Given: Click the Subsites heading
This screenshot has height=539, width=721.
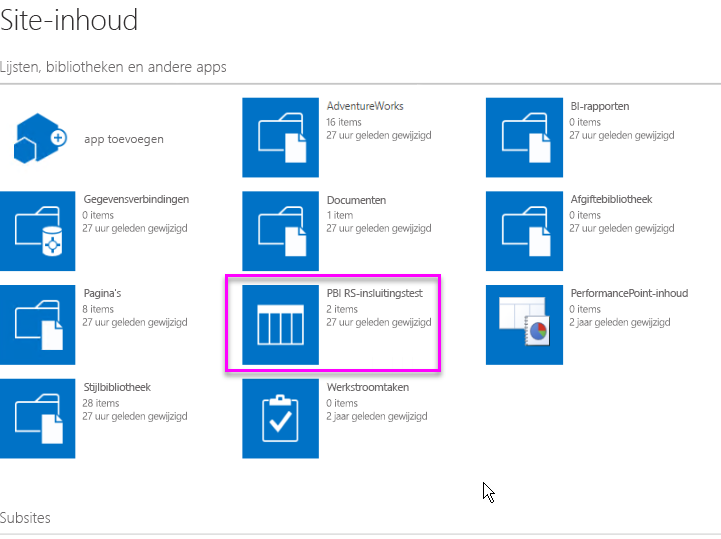Looking at the screenshot, I should [25, 518].
